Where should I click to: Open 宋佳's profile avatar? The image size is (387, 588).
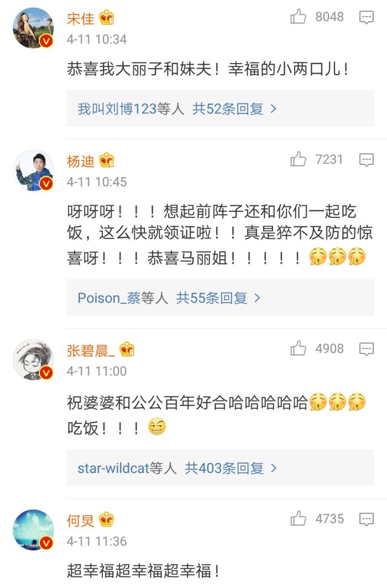coord(33,28)
